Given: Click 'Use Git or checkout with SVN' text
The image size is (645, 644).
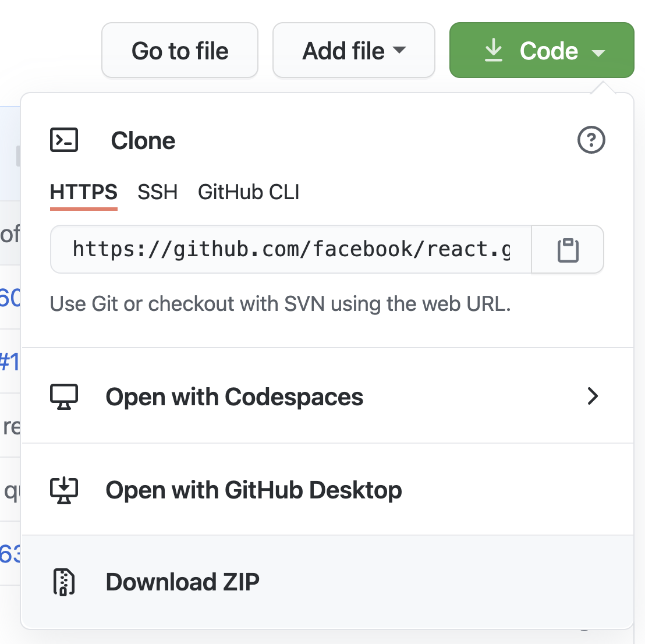Looking at the screenshot, I should click(280, 304).
